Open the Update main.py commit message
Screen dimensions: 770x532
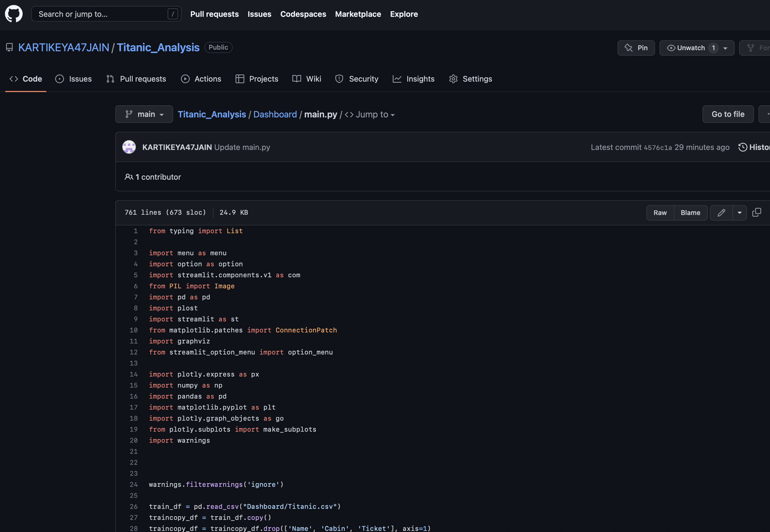[242, 147]
